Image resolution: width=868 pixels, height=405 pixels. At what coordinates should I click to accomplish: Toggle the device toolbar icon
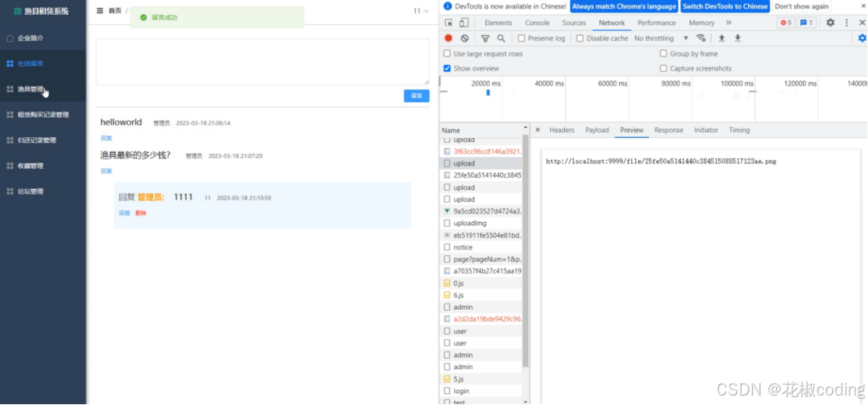(464, 23)
